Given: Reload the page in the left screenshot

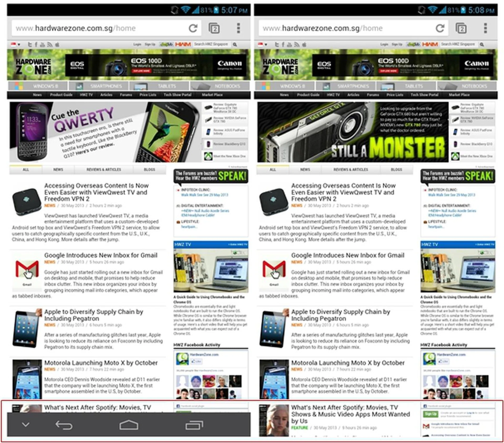Looking at the screenshot, I should (193, 28).
